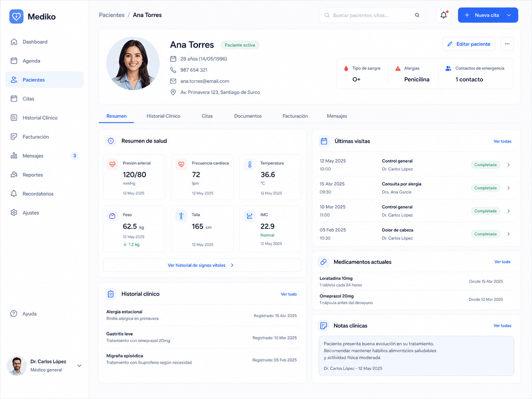Open the 10 Mar 2025 Control general visit chevron

(x=508, y=211)
